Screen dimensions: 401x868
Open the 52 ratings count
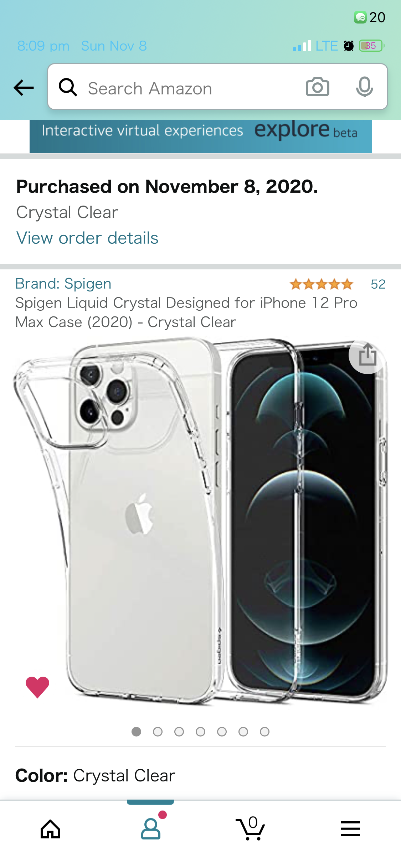pos(378,284)
